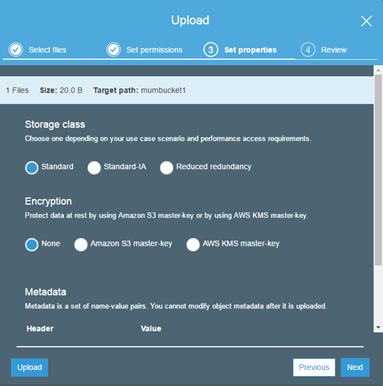Screen dimensions: 383x386
Task: Click the Header column label
Action: click(40, 329)
